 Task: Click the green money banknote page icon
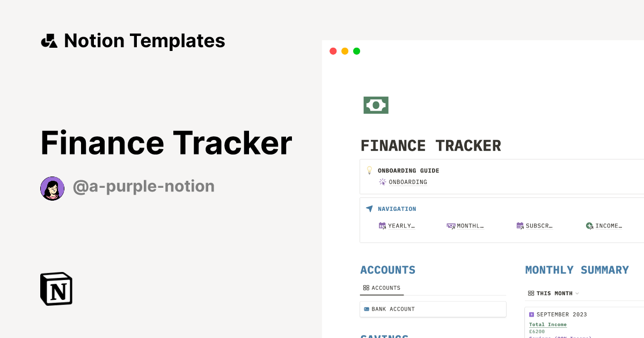[376, 105]
